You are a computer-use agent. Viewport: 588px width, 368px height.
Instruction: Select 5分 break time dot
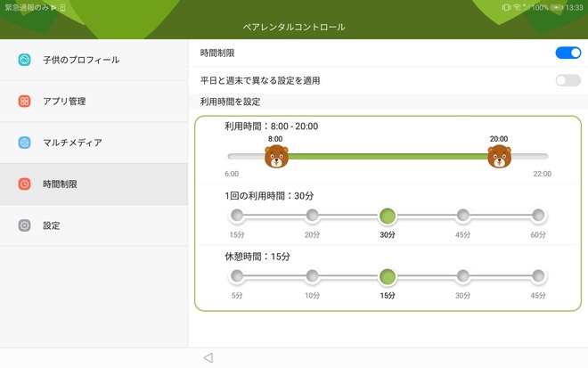[237, 276]
